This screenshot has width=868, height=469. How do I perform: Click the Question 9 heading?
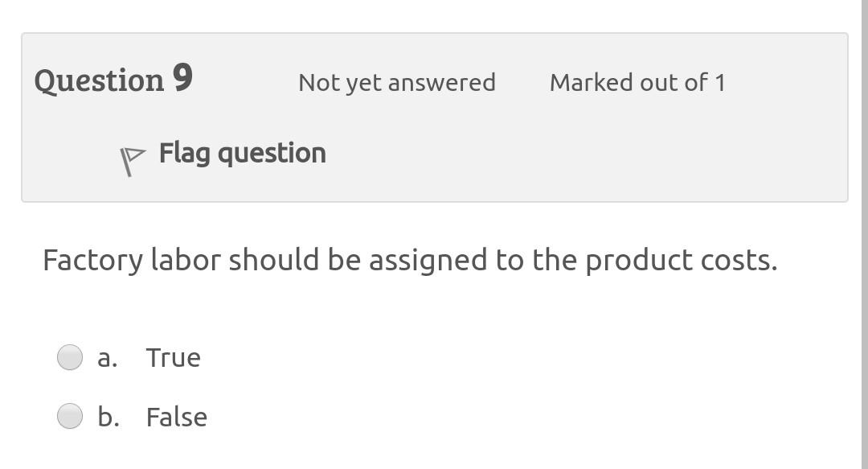click(114, 80)
